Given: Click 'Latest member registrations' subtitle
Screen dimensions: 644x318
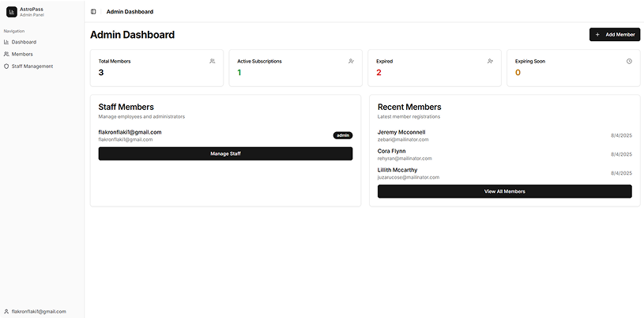Looking at the screenshot, I should [409, 117].
